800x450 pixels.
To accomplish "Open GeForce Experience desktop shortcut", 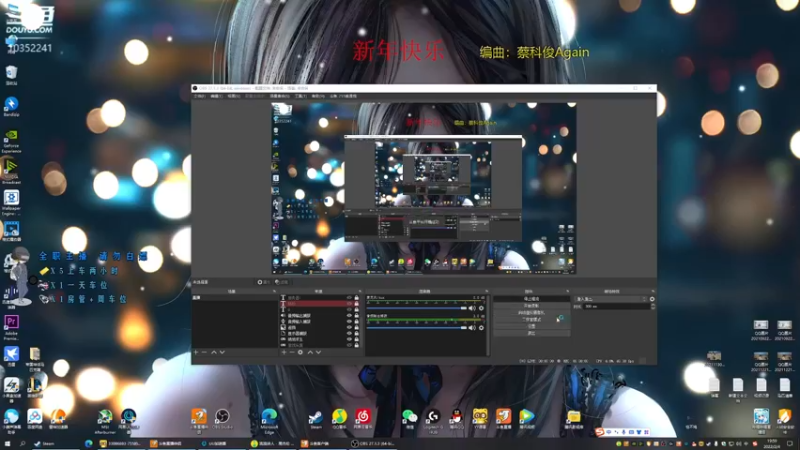I will click(x=11, y=141).
